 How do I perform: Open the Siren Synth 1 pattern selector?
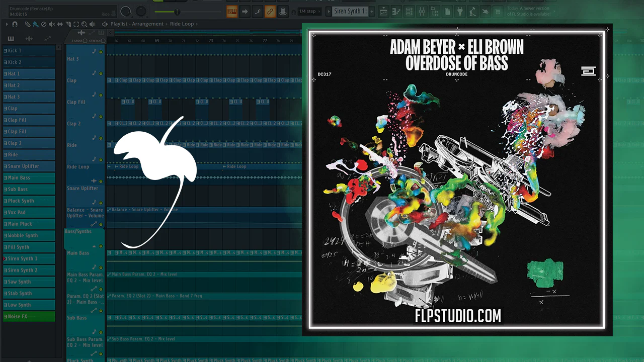[x=350, y=11]
